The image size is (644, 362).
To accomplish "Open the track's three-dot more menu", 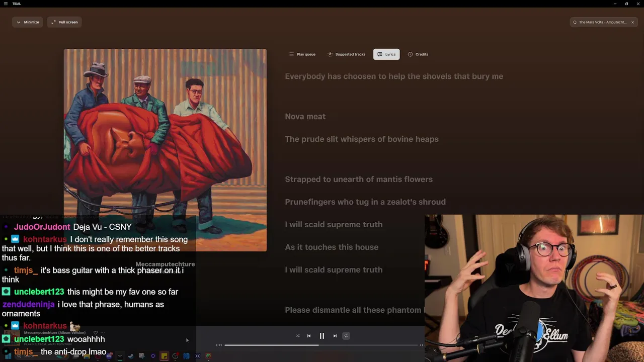I will click(103, 332).
